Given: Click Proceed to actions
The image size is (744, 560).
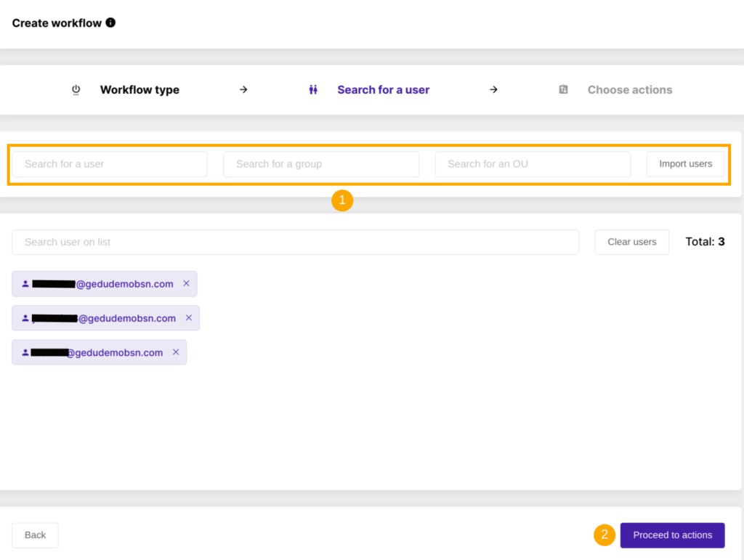Looking at the screenshot, I should point(672,535).
